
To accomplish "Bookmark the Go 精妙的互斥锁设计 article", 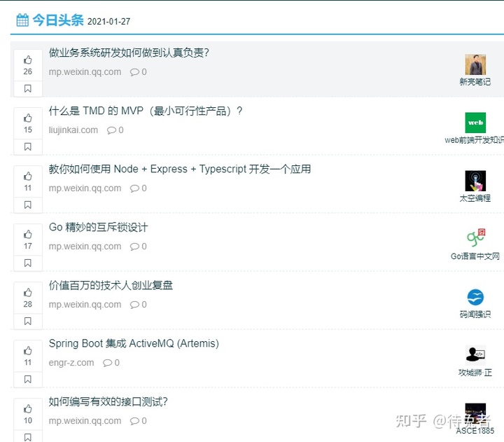I will pos(27,263).
